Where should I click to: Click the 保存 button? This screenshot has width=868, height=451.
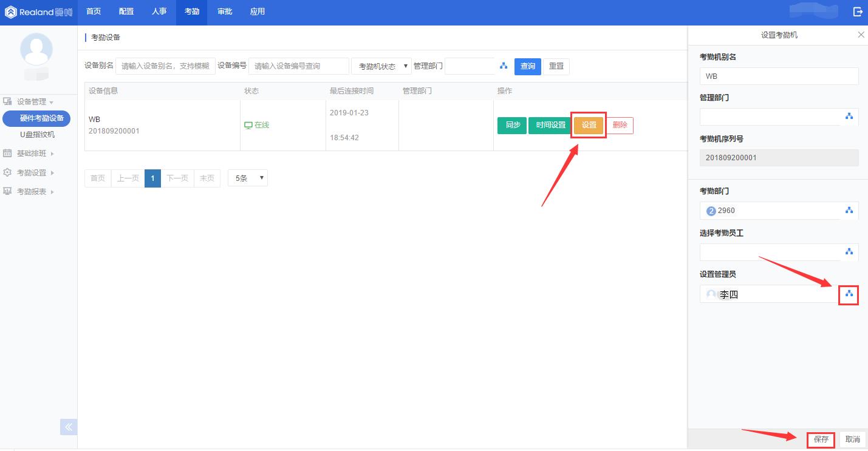(821, 439)
